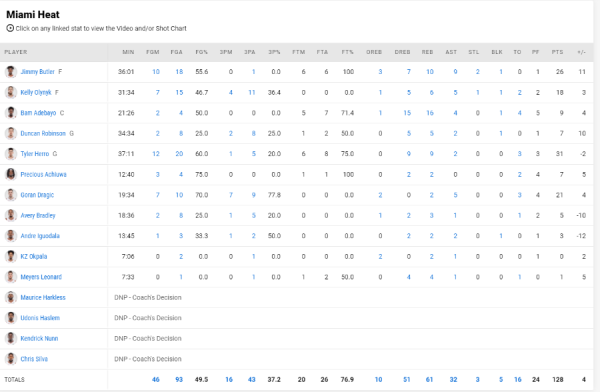The height and width of the screenshot is (392, 600).
Task: Click the video play icon beside instructions
Action: [10, 28]
